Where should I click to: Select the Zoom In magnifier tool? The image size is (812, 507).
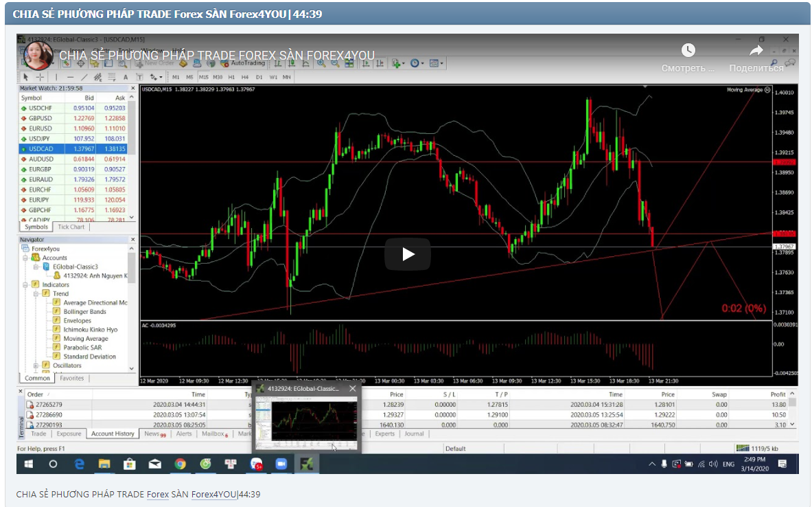[321, 64]
